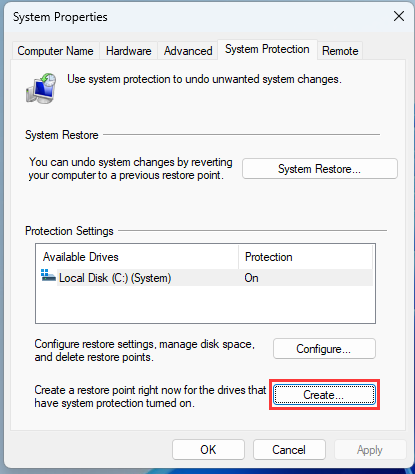This screenshot has width=415, height=474.
Task: Go to the Advanced tab
Action: [188, 51]
